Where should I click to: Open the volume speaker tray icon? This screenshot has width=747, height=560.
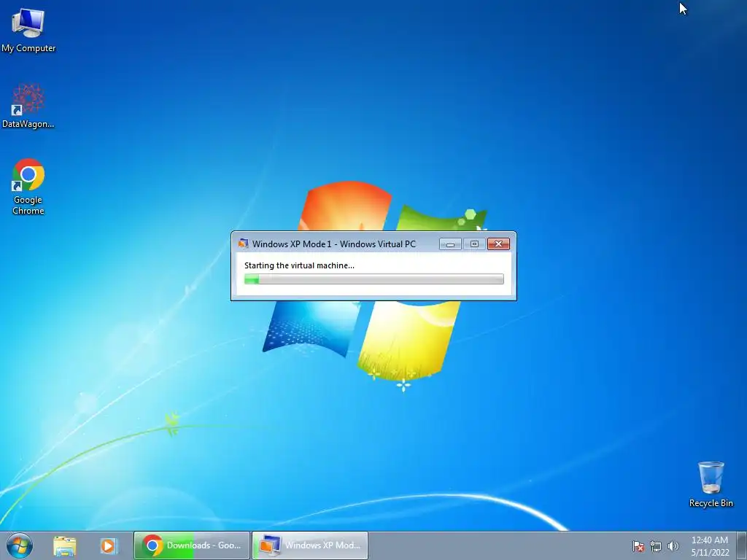[673, 546]
